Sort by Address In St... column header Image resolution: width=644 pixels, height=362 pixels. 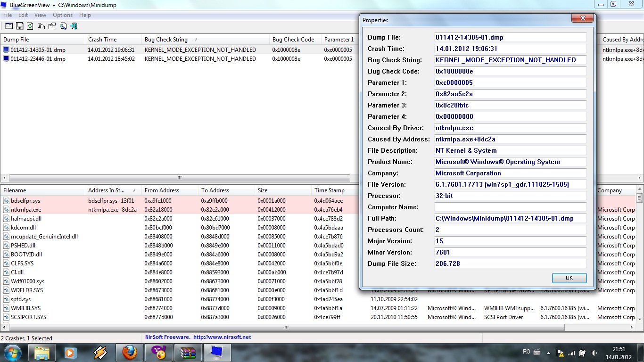click(113, 190)
